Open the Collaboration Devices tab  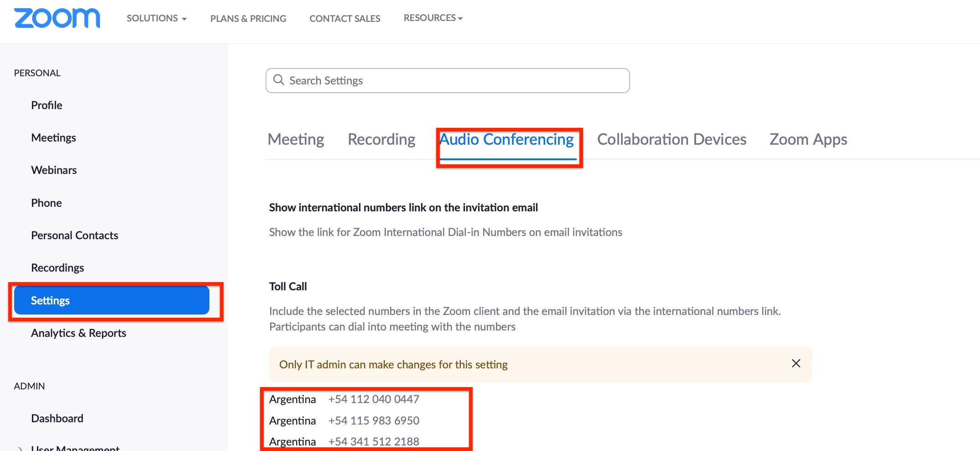pyautogui.click(x=672, y=139)
